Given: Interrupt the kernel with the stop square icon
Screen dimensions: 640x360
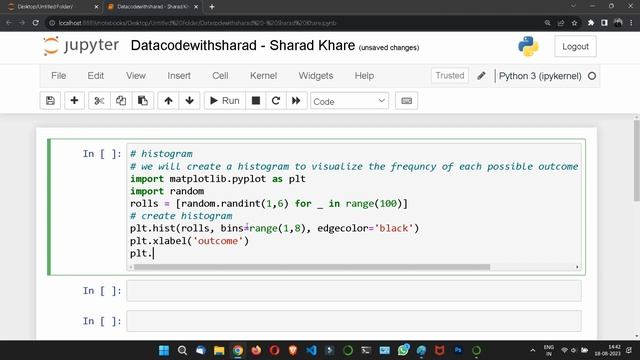Looking at the screenshot, I should click(x=256, y=101).
